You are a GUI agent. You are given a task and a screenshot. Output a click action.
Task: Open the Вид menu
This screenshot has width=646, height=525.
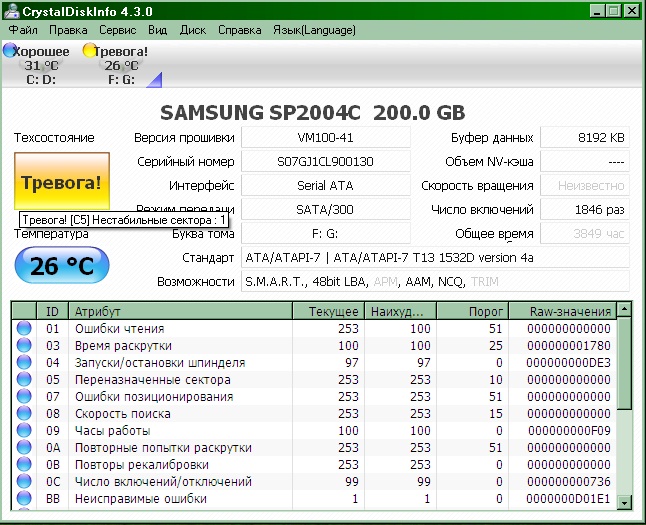[x=157, y=30]
